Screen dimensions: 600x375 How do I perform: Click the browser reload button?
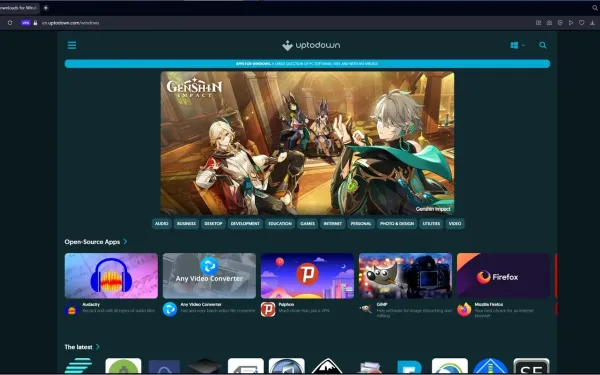click(10, 23)
